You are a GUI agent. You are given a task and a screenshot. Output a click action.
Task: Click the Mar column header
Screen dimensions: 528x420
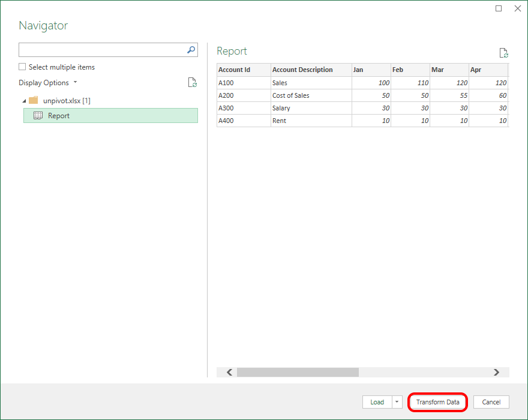tap(449, 70)
